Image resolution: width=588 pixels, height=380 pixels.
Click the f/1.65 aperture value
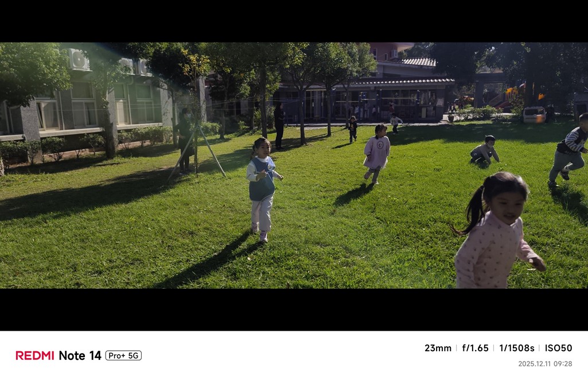(475, 348)
